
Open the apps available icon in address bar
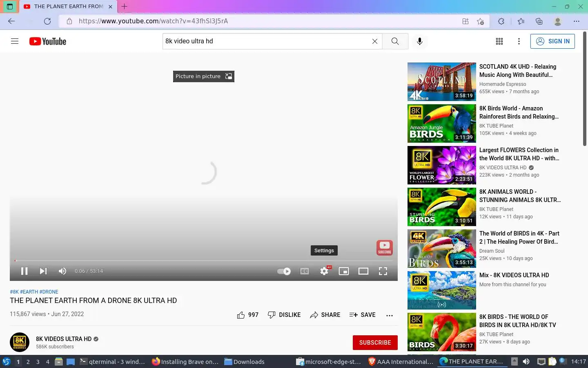point(465,21)
